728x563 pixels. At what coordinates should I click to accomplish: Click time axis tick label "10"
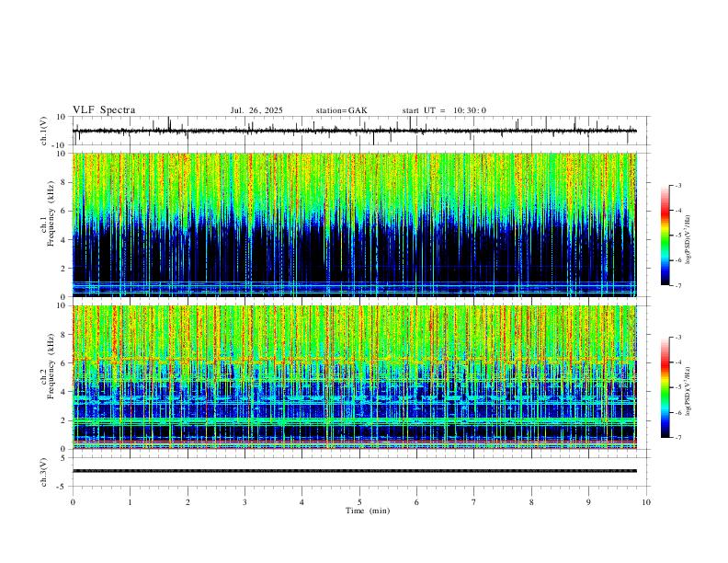pyautogui.click(x=646, y=502)
